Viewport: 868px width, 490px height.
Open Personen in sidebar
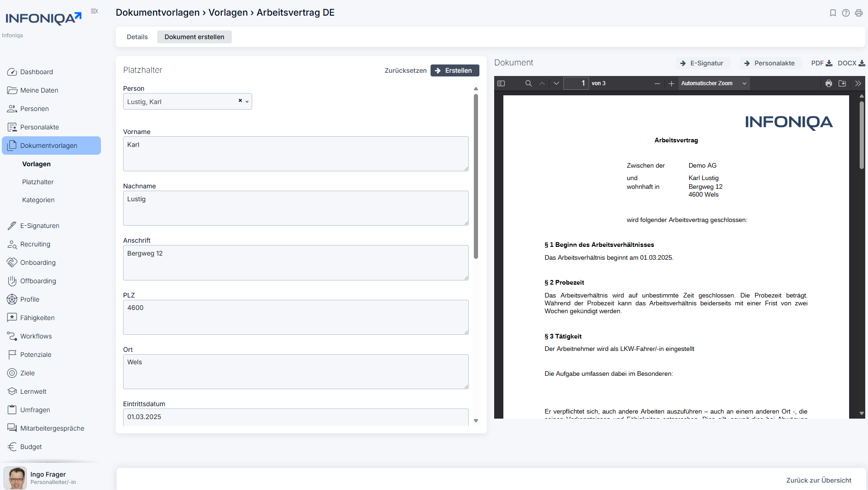pos(51,109)
